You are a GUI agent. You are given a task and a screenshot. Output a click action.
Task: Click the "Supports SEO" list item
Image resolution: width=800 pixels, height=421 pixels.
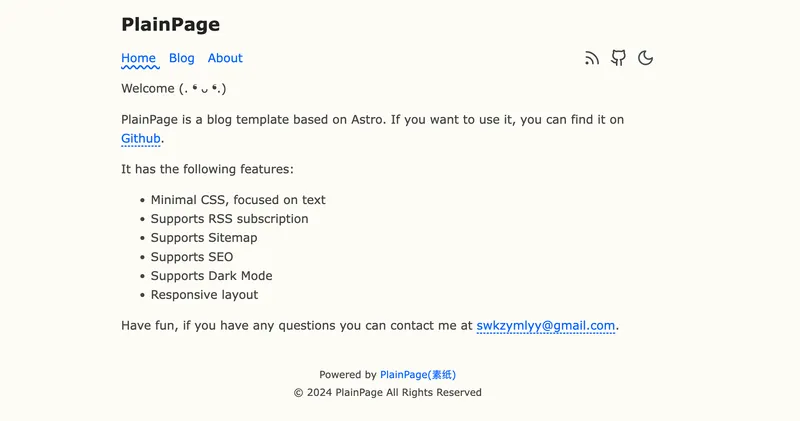coord(192,257)
